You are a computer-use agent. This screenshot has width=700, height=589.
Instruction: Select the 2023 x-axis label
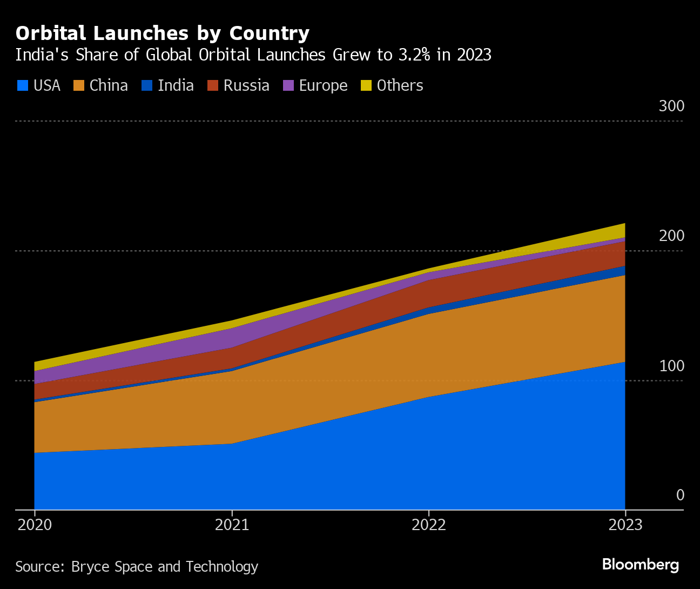625,525
